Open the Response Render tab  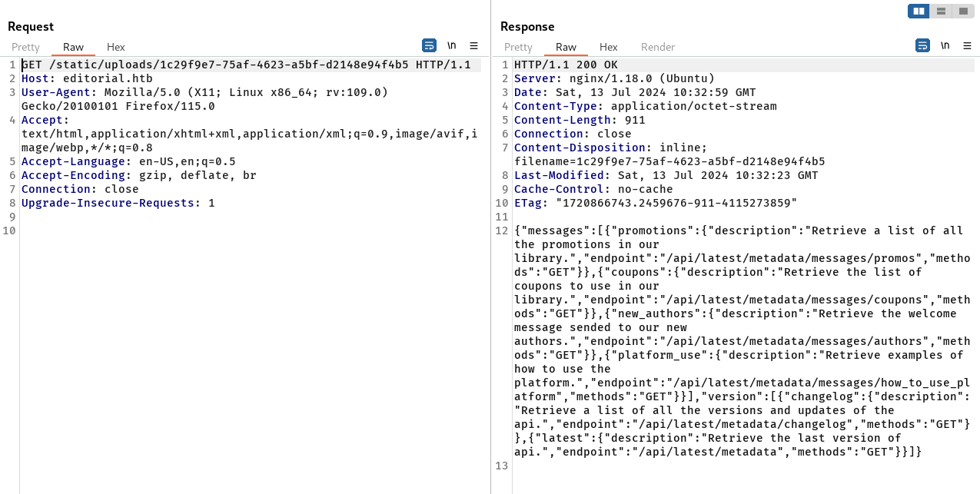(658, 48)
